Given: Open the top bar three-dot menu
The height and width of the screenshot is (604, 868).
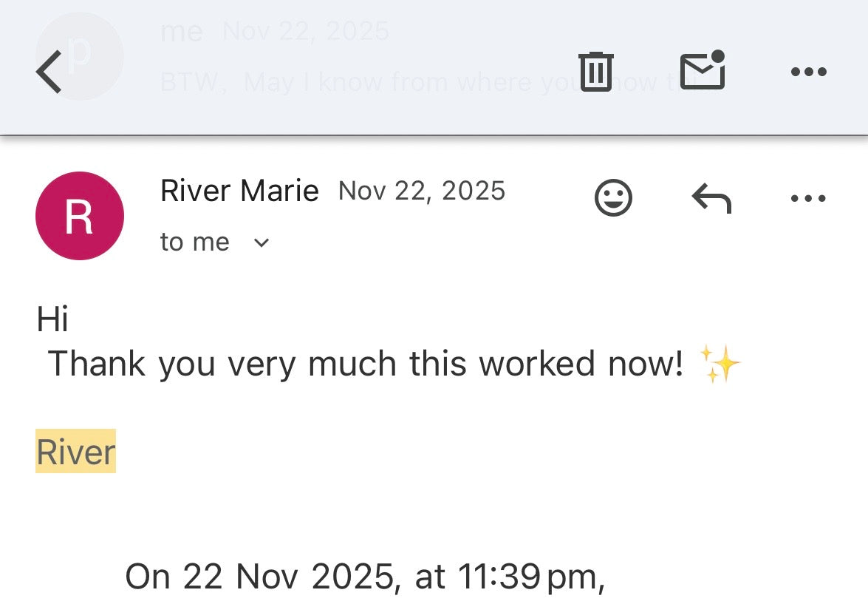Looking at the screenshot, I should (x=808, y=72).
